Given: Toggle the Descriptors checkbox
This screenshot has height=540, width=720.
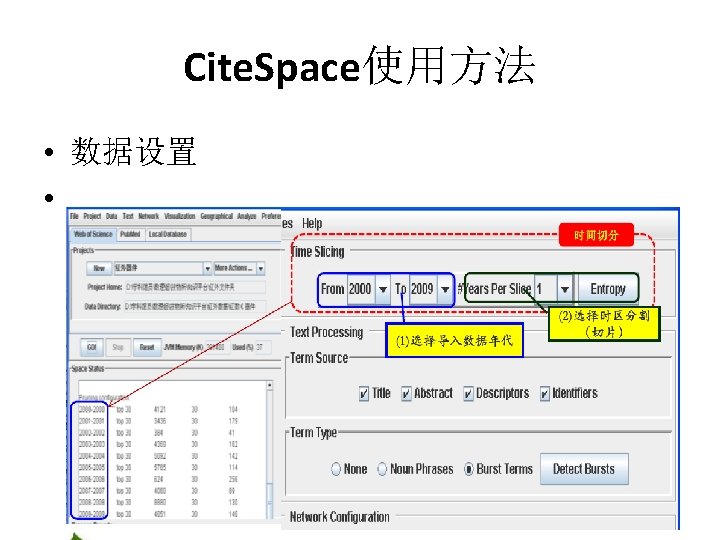Looking at the screenshot, I should tap(468, 394).
